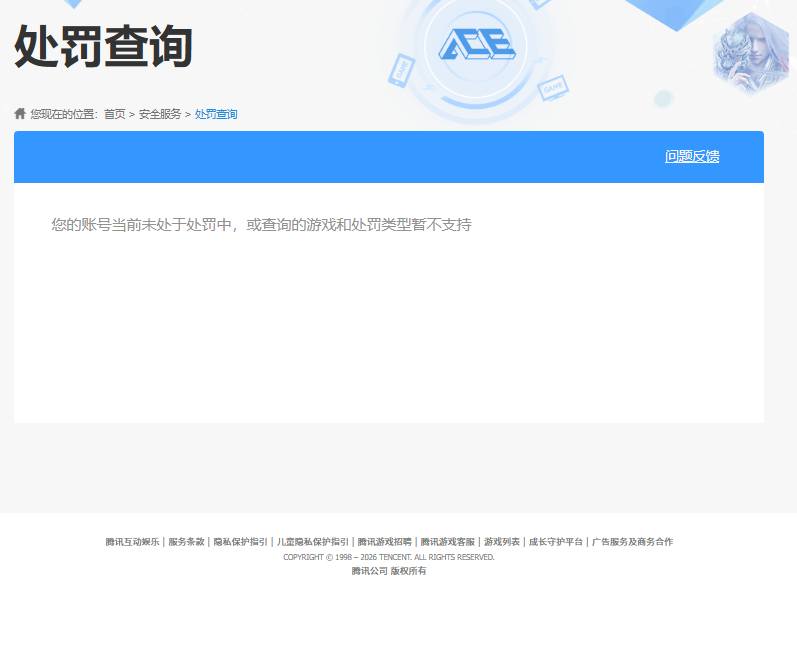
Task: Open the 腾讯游戏客服 footer link
Action: tap(447, 542)
